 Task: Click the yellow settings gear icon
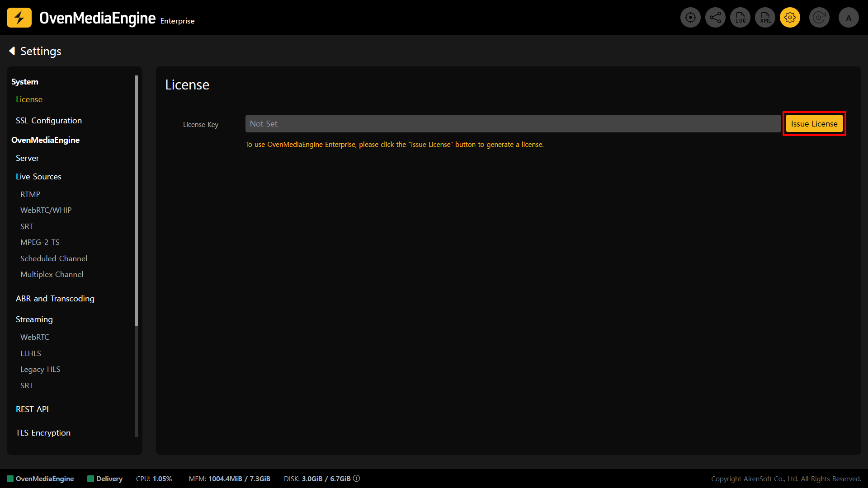pos(790,18)
